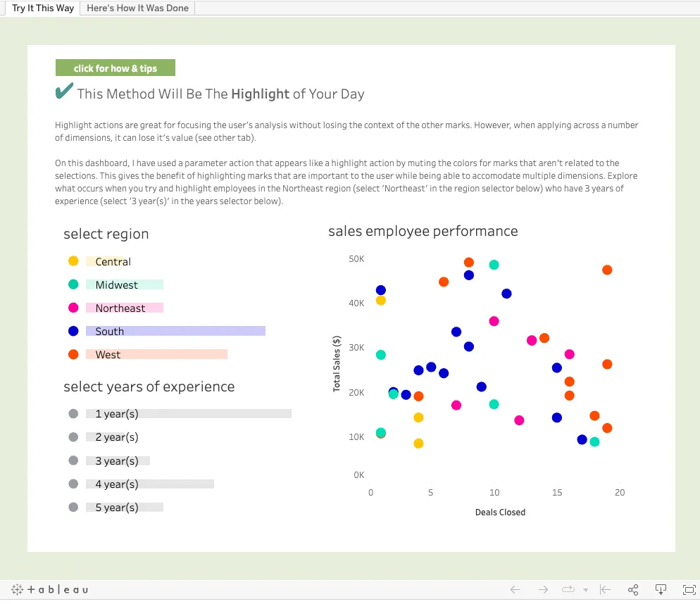Select the 5 year(s) experience dot
Image resolution: width=700 pixels, height=604 pixels.
(x=73, y=508)
